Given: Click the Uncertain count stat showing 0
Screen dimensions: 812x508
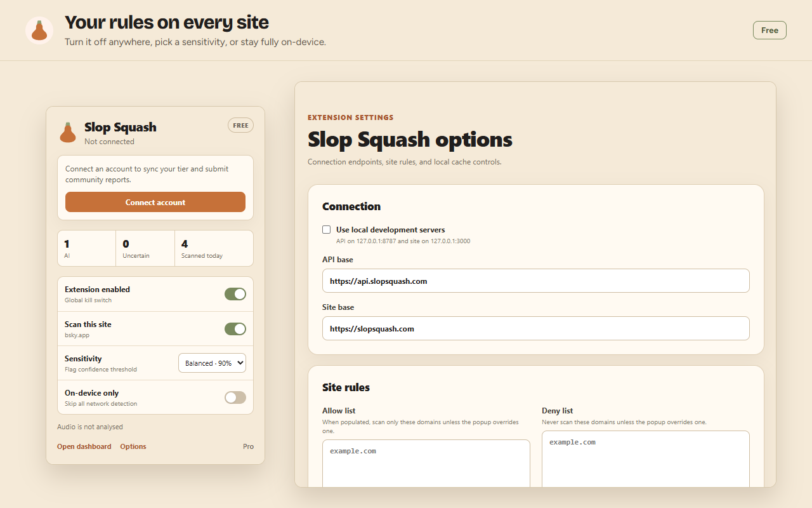Looking at the screenshot, I should tap(145, 248).
